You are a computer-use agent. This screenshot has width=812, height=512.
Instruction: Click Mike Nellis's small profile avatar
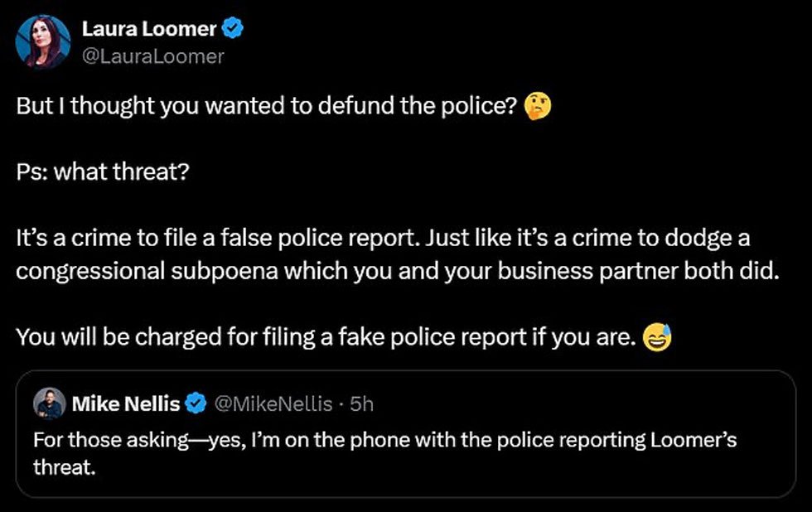48,404
